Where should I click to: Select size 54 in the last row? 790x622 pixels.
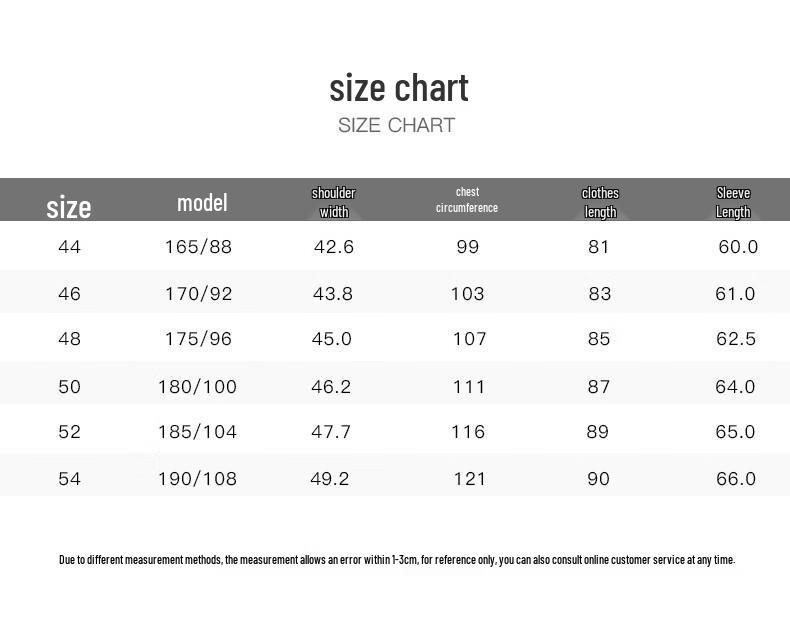coord(69,479)
